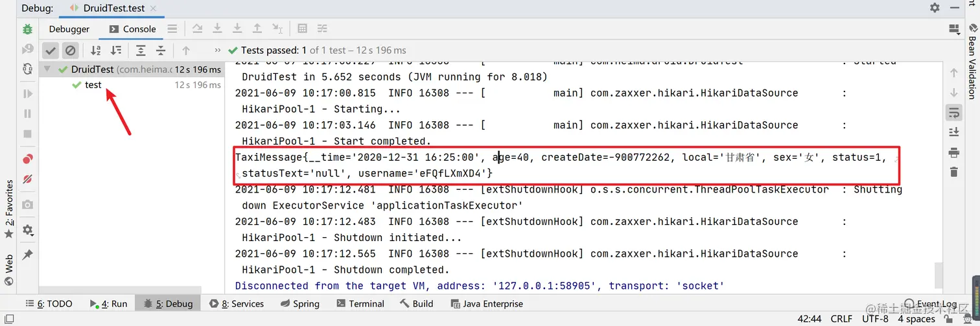Open the Spring tool window
Image resolution: width=980 pixels, height=326 pixels.
click(300, 303)
